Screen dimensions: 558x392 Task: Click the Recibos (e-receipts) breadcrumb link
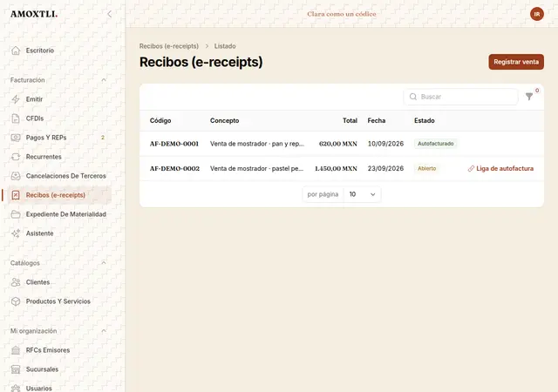coord(168,46)
